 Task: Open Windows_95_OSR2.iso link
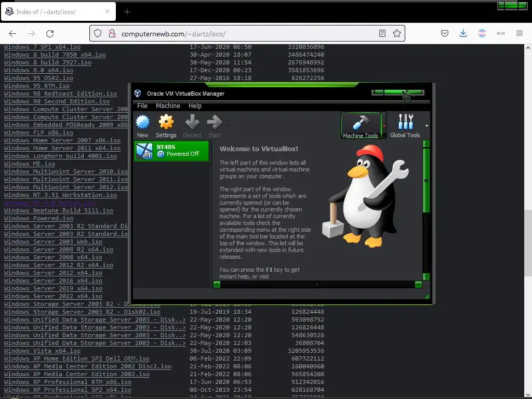pos(38,78)
